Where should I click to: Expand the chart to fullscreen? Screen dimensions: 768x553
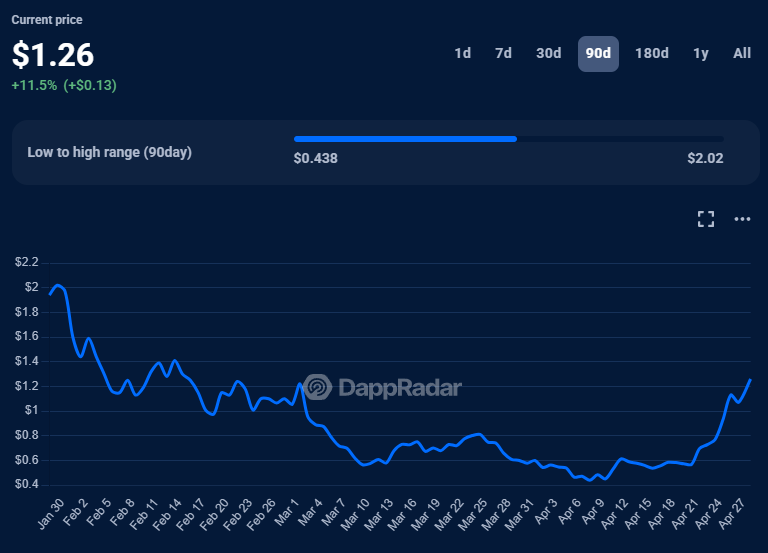coord(705,219)
